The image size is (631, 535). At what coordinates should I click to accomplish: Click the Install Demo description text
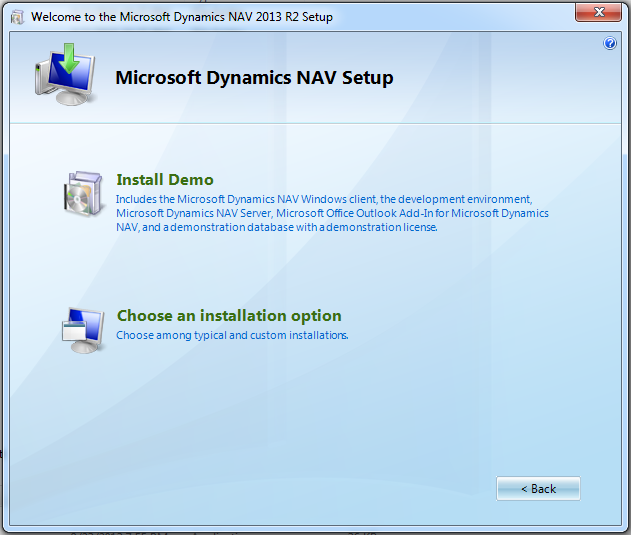pos(332,213)
